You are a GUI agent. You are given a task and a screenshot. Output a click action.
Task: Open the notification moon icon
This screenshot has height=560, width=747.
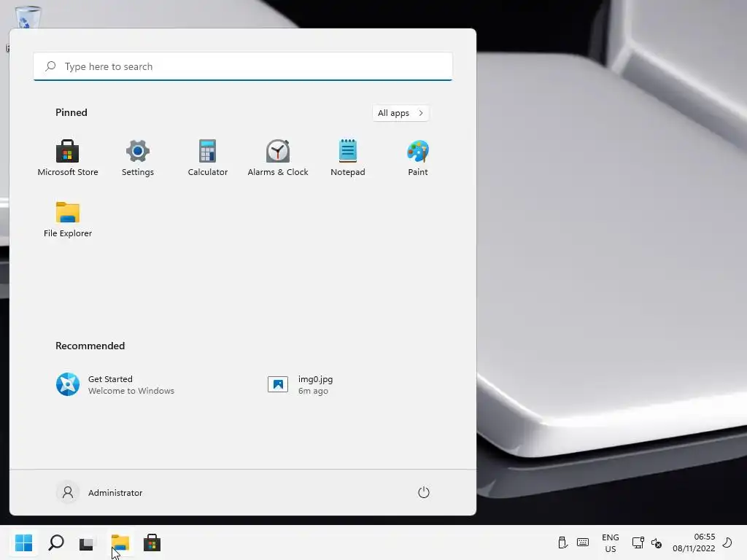click(x=728, y=542)
